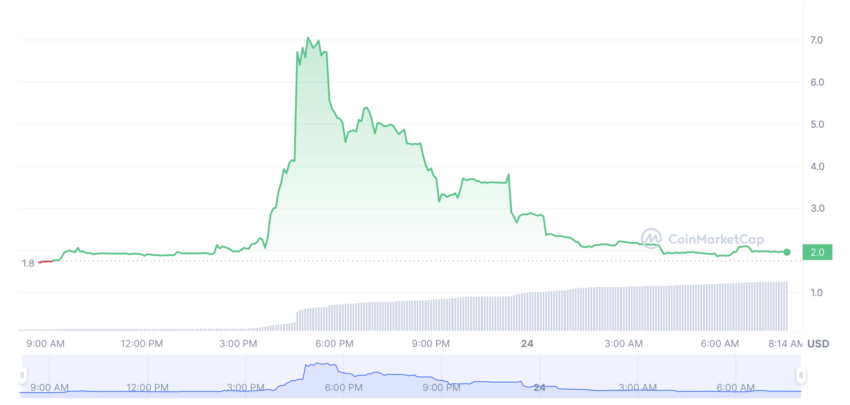The image size is (850, 405).
Task: Click the 6.0 y-axis label
Action: click(x=816, y=82)
